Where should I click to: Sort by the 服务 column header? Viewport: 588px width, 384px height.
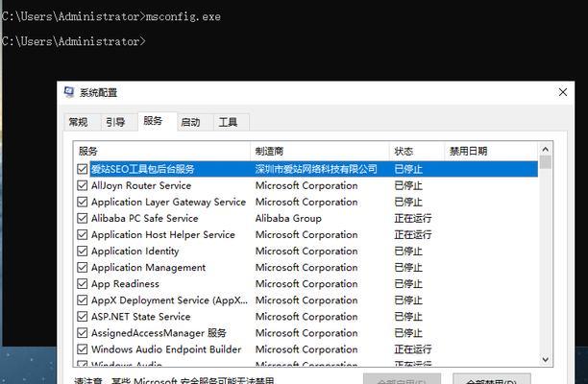click(x=161, y=151)
